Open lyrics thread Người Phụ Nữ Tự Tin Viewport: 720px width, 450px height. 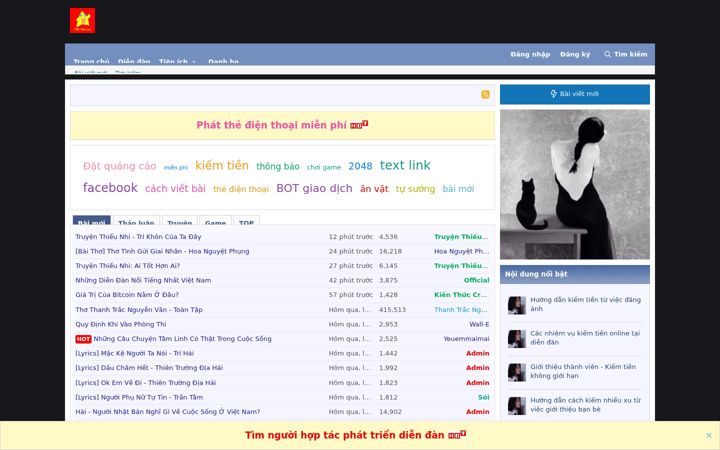click(x=139, y=398)
